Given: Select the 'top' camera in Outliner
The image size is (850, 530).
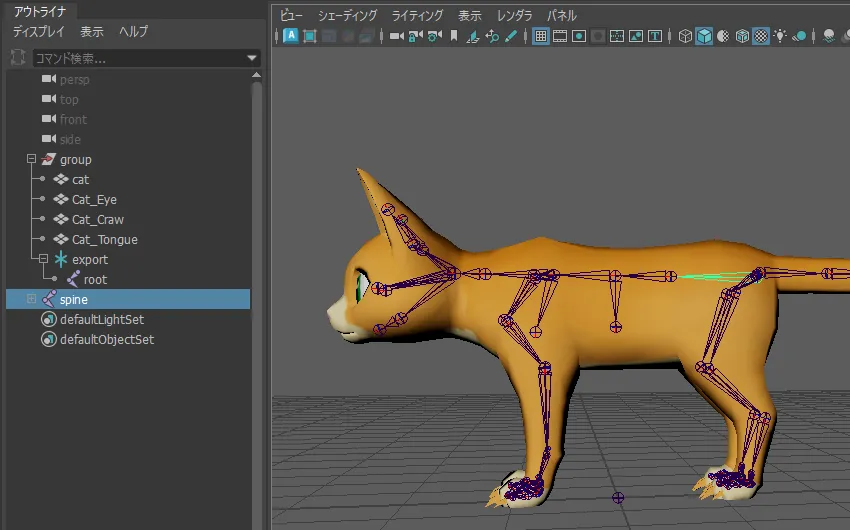Looking at the screenshot, I should tap(69, 99).
